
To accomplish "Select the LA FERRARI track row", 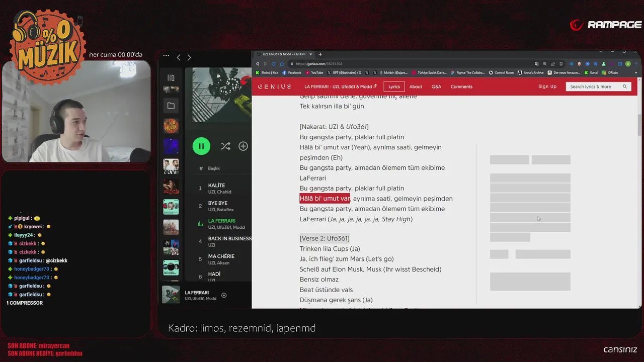I will coord(222,224).
